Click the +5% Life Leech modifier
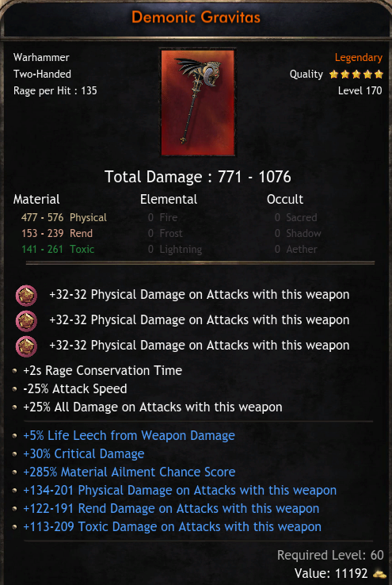Screen dimensions: 392x585 (129, 435)
